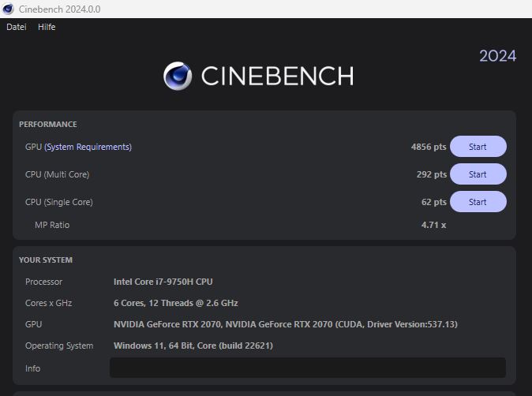Select the 4.71 x MP Ratio value
532x396 pixels.
click(433, 225)
